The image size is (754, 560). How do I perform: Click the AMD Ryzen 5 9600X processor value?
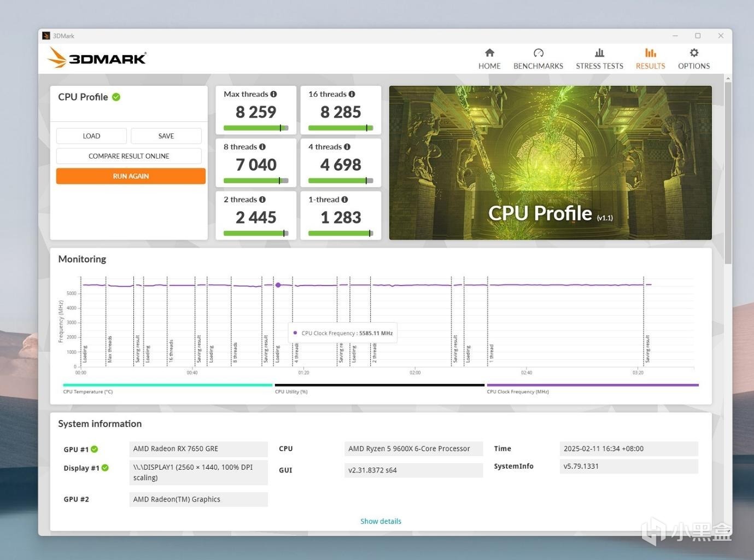[x=414, y=449]
